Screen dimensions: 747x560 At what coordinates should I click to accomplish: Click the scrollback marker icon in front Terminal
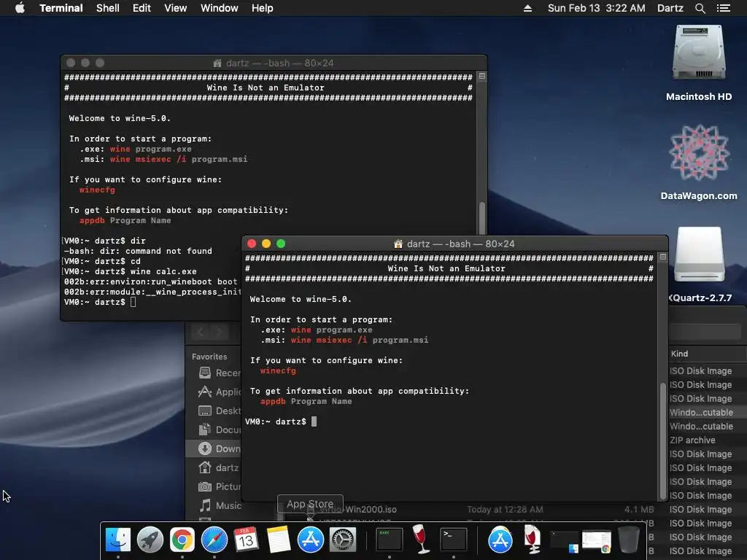tap(662, 257)
